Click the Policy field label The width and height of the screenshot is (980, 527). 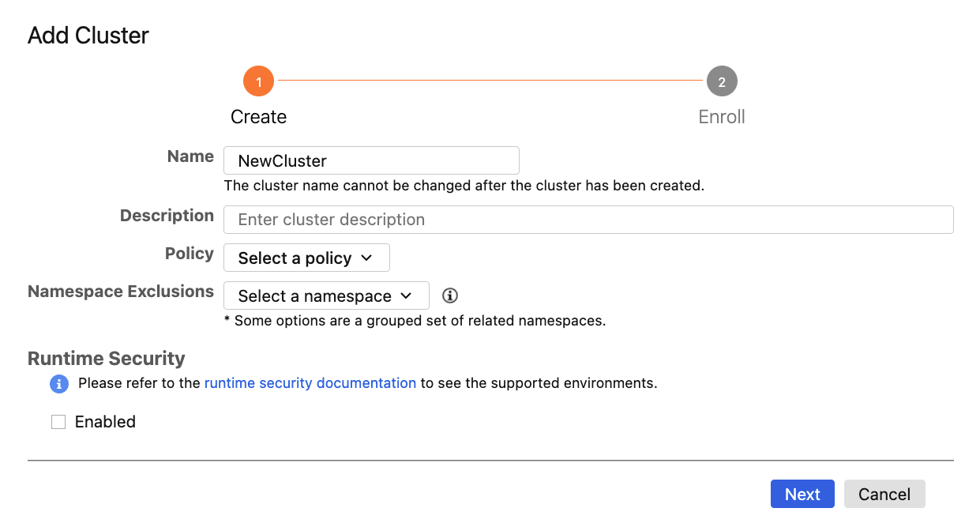click(190, 254)
